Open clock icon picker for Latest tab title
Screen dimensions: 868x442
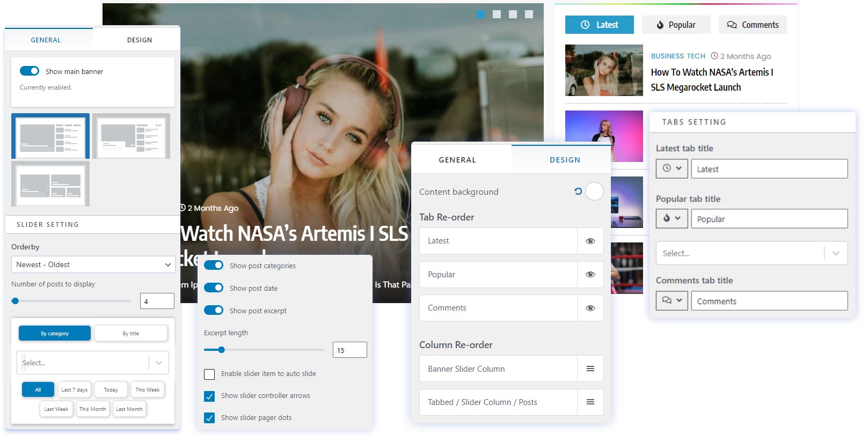point(672,168)
